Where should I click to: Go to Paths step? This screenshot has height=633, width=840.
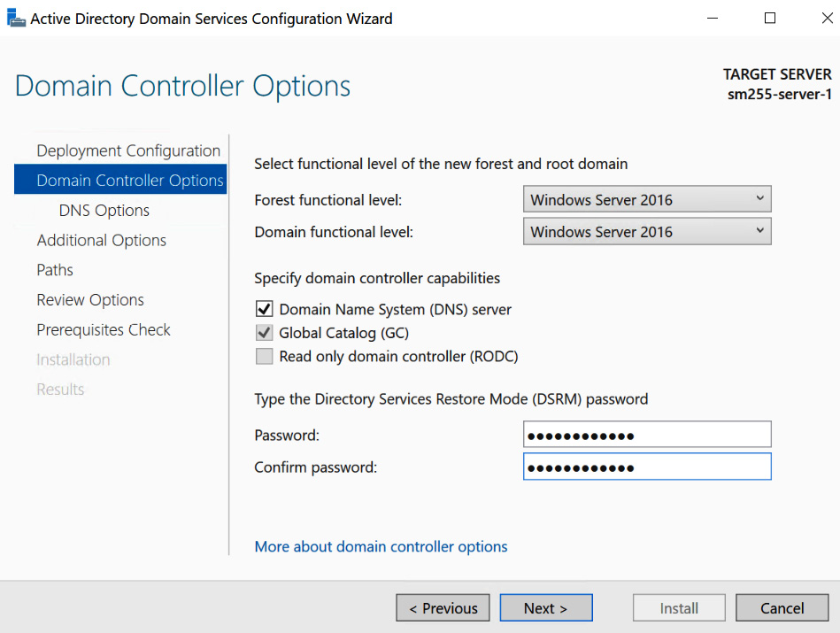[55, 270]
